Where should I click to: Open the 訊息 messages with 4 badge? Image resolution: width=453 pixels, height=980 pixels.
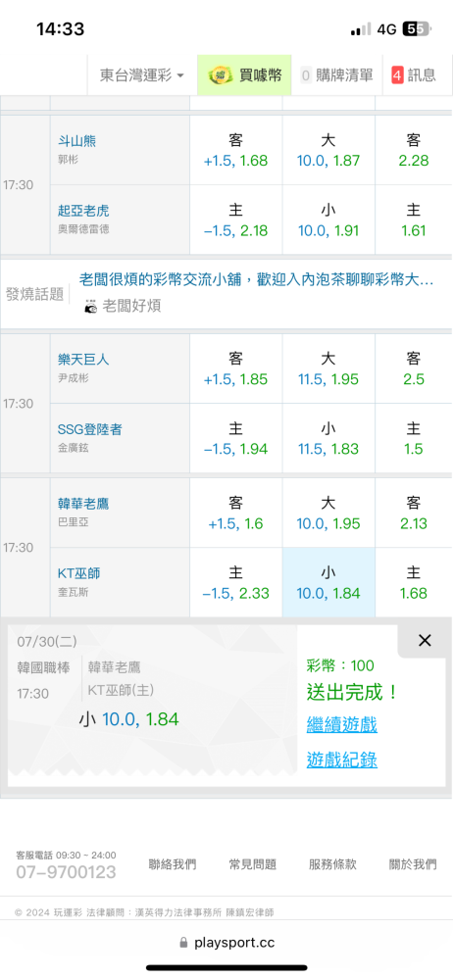[x=414, y=75]
